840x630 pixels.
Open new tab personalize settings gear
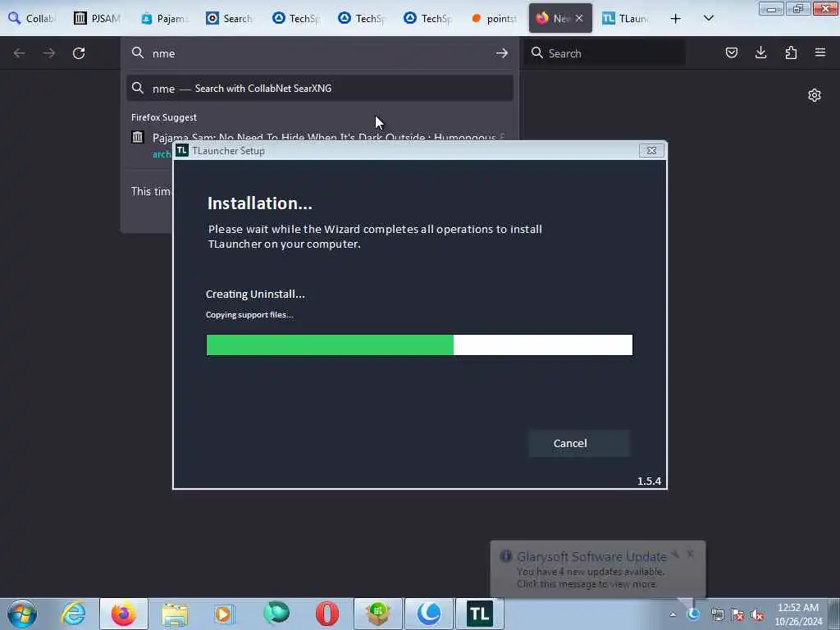tap(815, 95)
